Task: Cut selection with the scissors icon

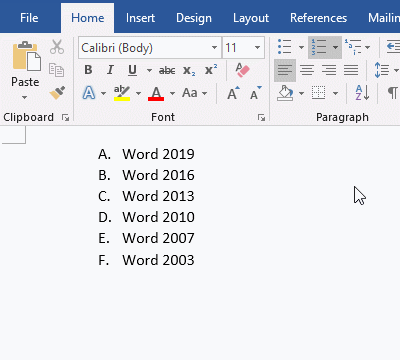Action: coord(57,47)
